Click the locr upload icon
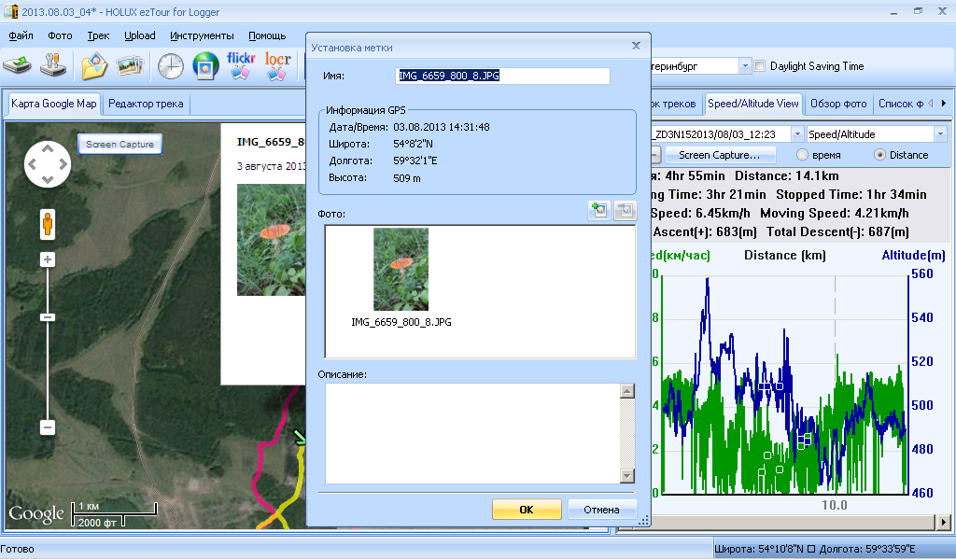Image resolution: width=956 pixels, height=560 pixels. pos(278,66)
